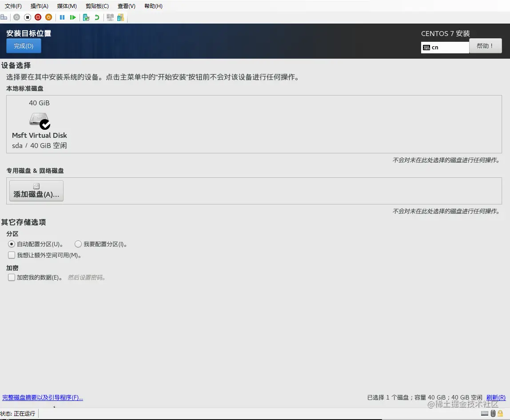510x420 pixels.
Task: Select 我要配置分区(I) radio option
Action: click(x=78, y=244)
